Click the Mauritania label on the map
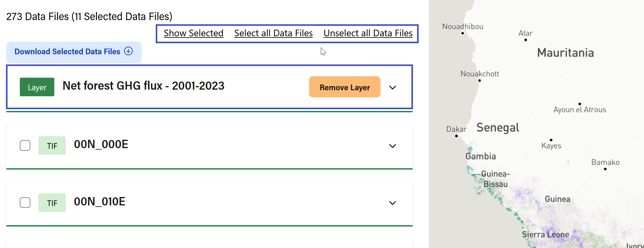 565,53
